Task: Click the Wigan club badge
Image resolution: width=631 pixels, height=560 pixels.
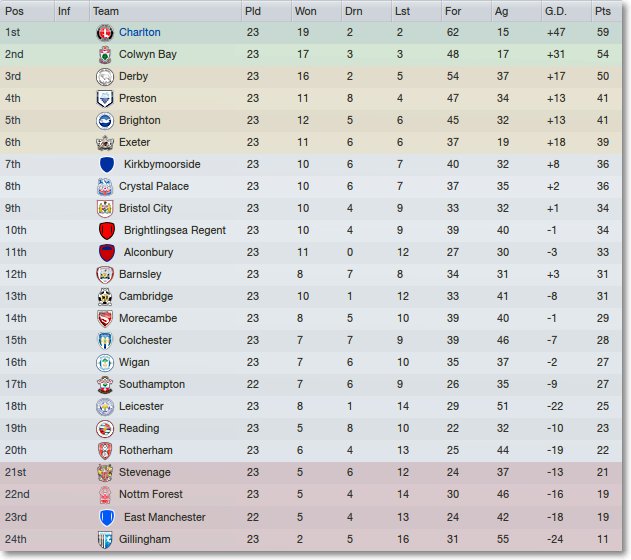Action: 105,362
